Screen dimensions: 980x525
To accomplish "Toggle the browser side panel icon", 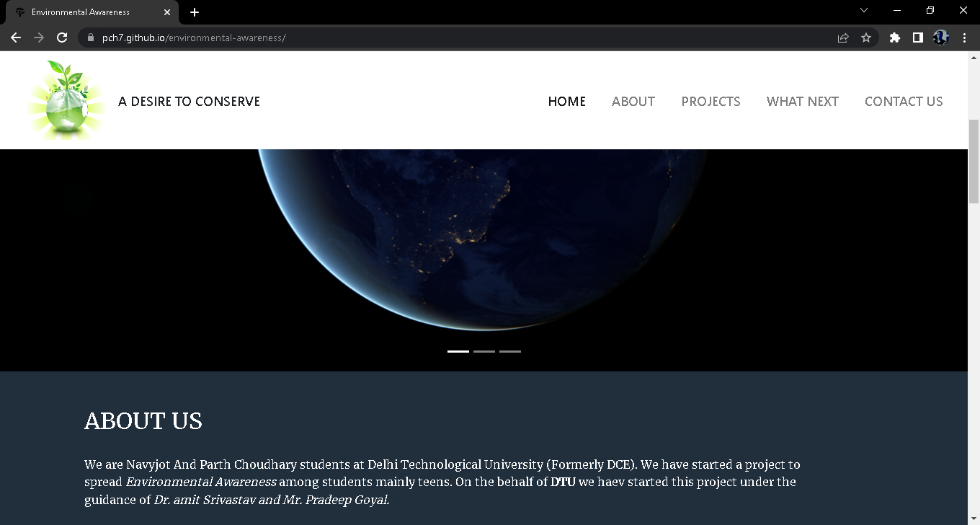I will (x=918, y=37).
